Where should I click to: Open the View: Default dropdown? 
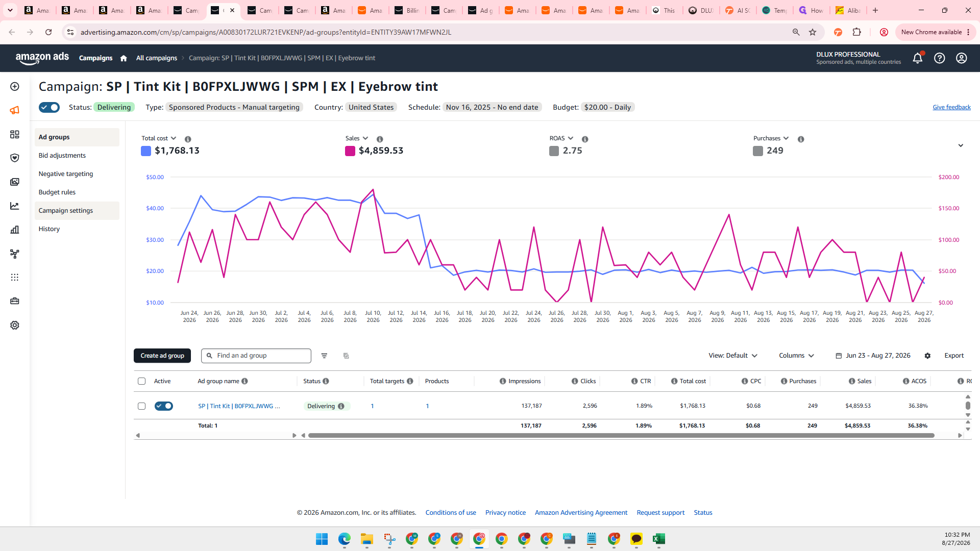click(x=733, y=356)
